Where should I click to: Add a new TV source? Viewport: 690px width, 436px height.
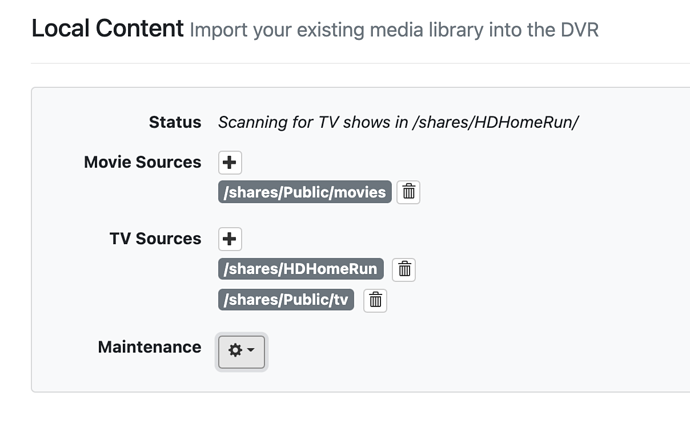point(230,239)
